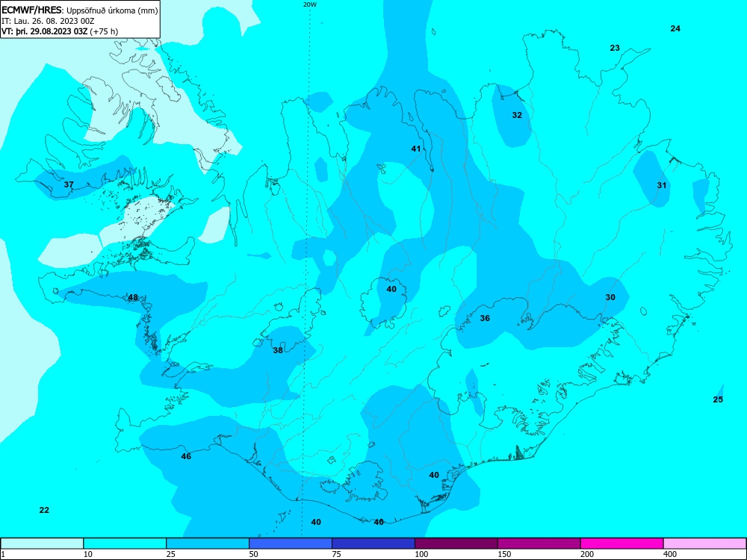Click the map precipitation value 32
This screenshot has height=560, width=747.
tap(517, 115)
